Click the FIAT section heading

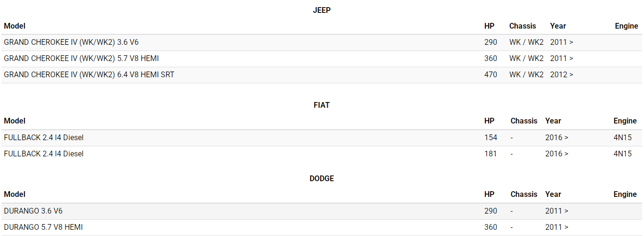coord(322,105)
